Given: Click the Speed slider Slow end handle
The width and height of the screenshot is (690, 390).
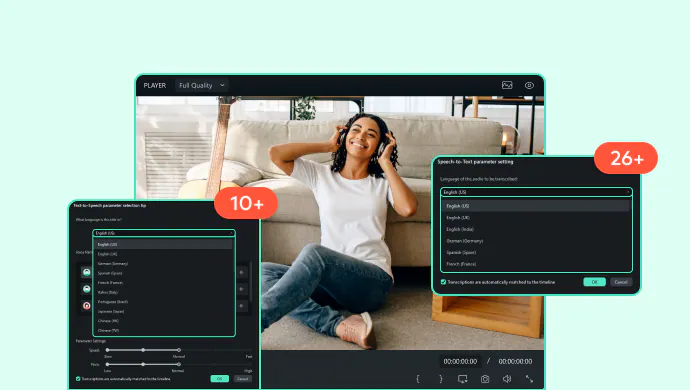Looking at the screenshot, I should [x=107, y=350].
